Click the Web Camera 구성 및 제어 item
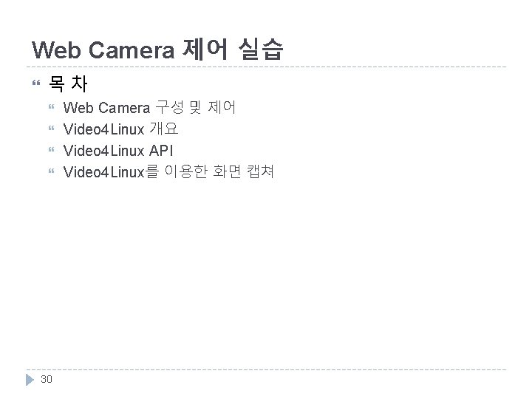532x399 pixels. pos(149,108)
